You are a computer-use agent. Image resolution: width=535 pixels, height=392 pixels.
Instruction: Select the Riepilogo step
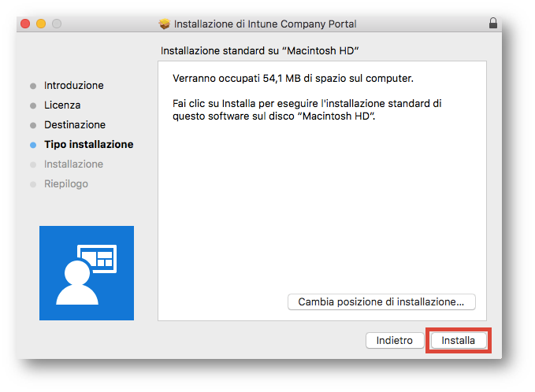[66, 184]
